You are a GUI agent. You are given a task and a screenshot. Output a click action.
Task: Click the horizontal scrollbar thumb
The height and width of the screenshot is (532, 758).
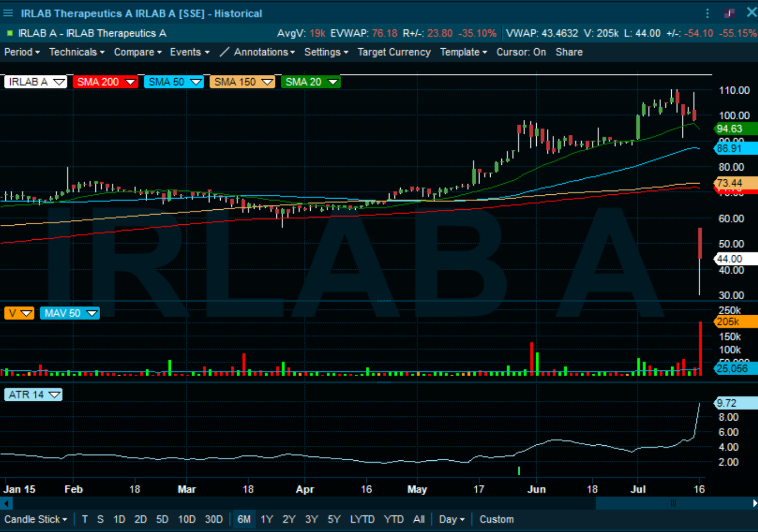(673, 503)
